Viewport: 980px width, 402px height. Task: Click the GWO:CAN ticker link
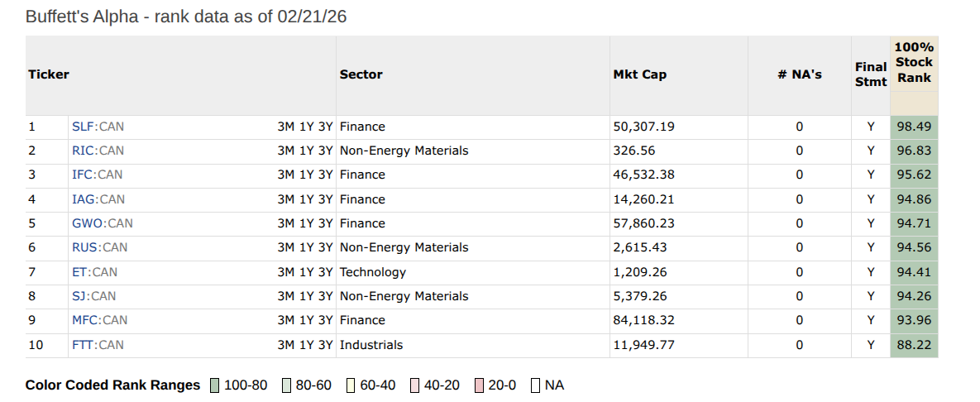click(x=102, y=223)
